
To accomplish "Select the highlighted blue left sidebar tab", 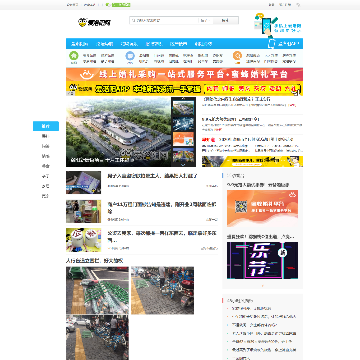I will [46, 126].
